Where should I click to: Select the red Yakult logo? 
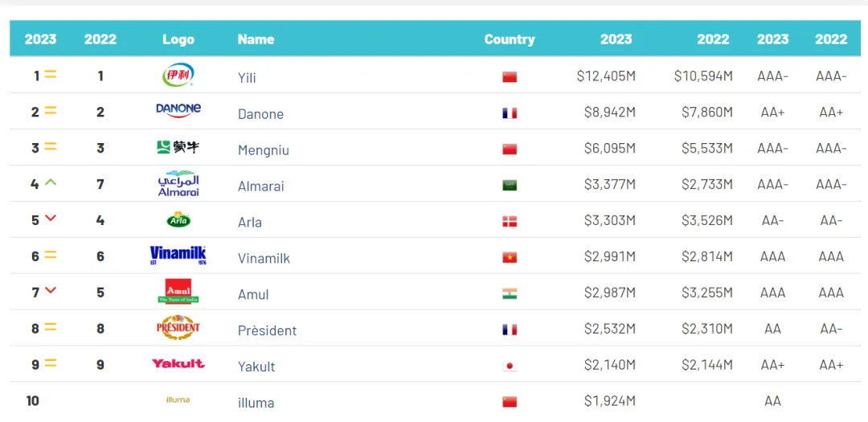coord(178,363)
